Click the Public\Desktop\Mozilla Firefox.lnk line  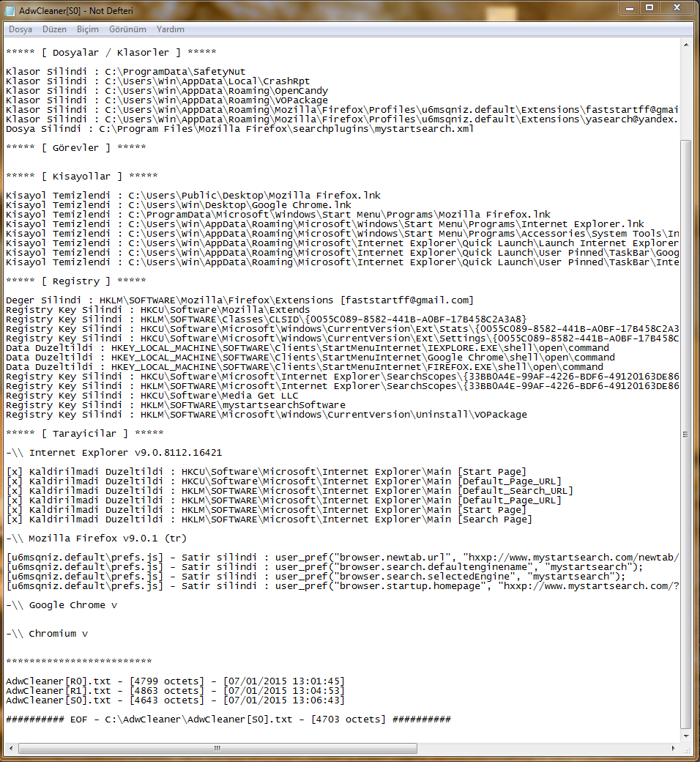pyautogui.click(x=193, y=196)
